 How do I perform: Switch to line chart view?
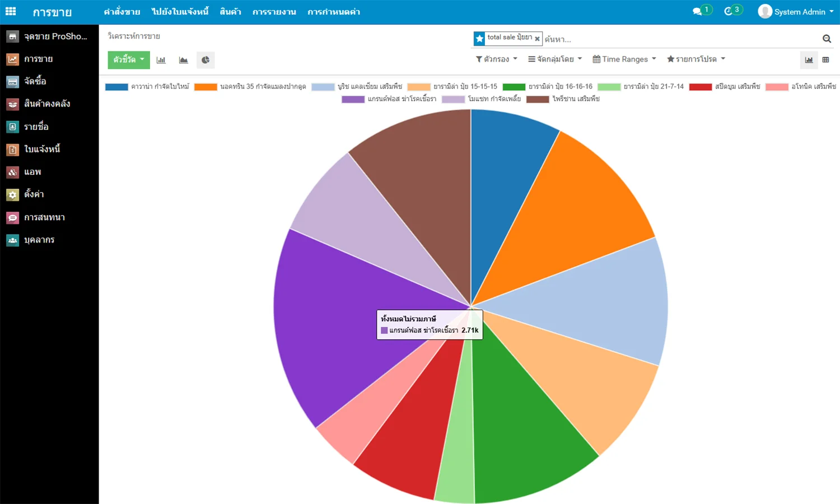coord(183,60)
